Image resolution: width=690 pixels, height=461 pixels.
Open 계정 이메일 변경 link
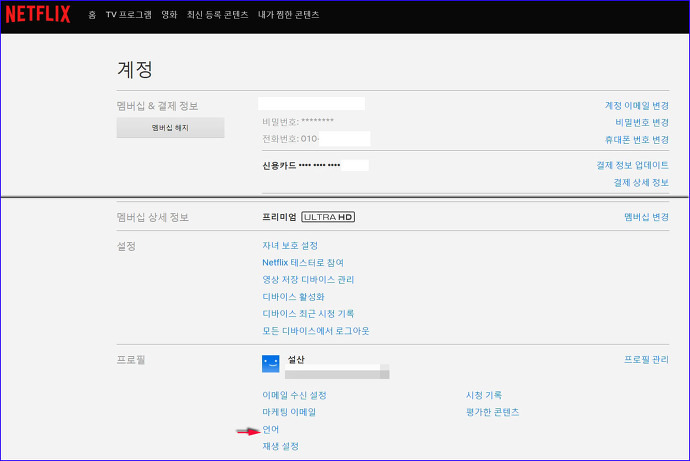point(636,106)
